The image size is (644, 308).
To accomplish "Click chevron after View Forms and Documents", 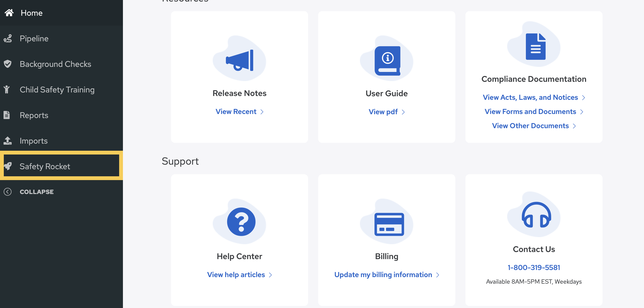I will pos(582,112).
